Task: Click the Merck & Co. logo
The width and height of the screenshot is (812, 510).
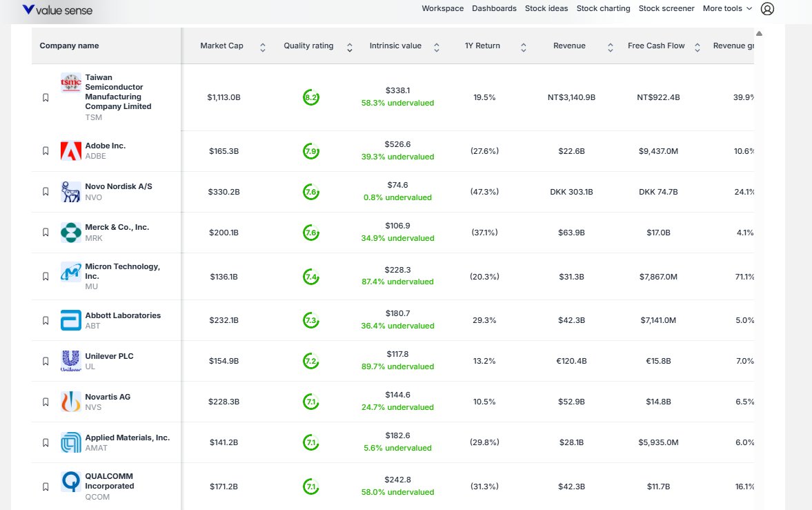Action: coord(71,232)
